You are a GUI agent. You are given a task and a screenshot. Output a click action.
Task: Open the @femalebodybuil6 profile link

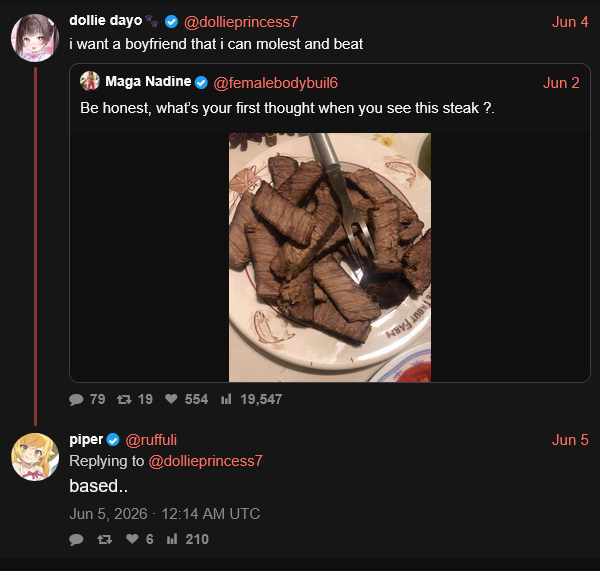pyautogui.click(x=276, y=83)
